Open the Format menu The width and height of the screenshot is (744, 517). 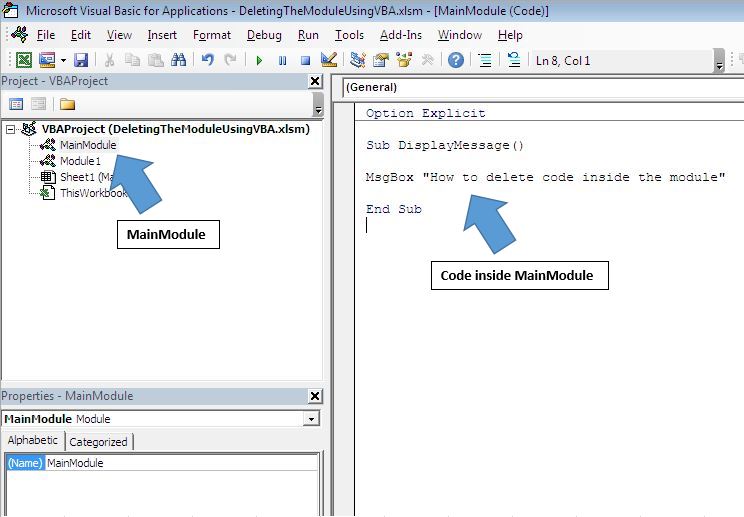coord(212,35)
